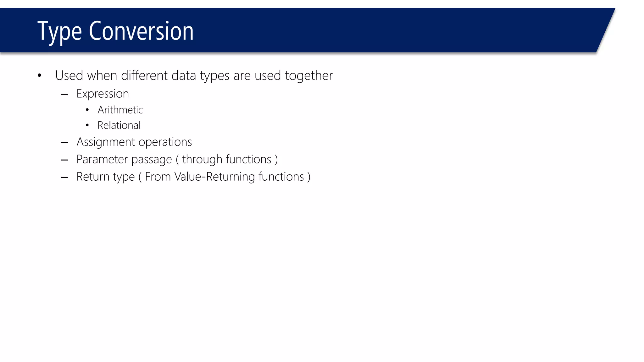Click the "Expression" sub-item text
The image size is (644, 362).
pyautogui.click(x=103, y=94)
